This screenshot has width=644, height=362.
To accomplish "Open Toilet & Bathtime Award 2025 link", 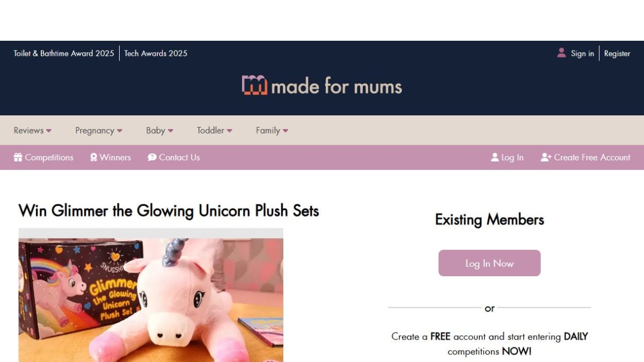I will [64, 53].
